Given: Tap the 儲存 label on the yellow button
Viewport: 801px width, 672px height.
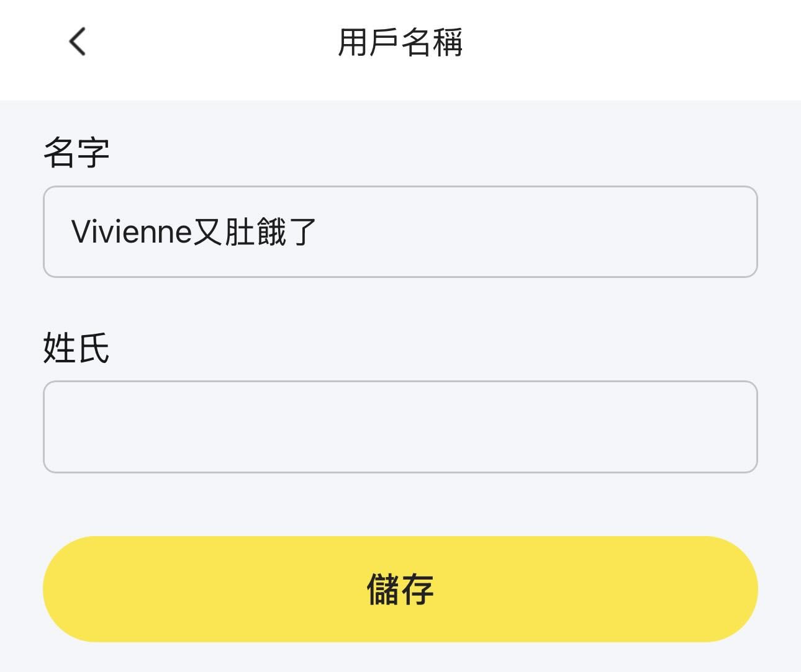Looking at the screenshot, I should point(400,589).
